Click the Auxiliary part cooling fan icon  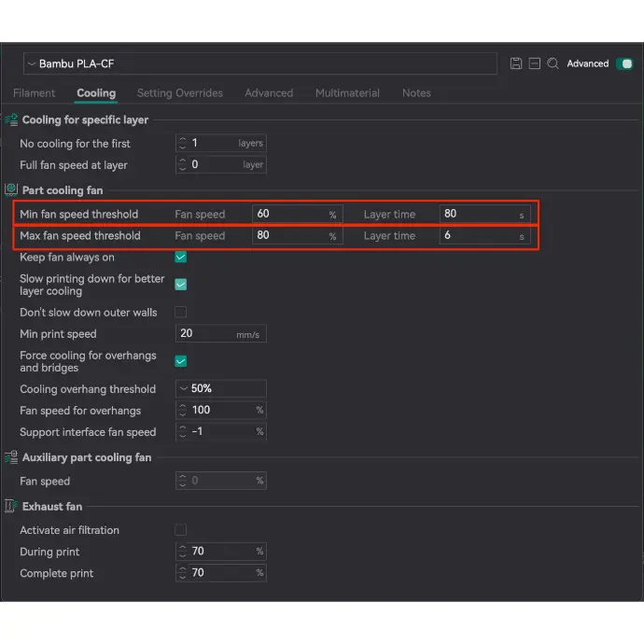click(x=12, y=457)
